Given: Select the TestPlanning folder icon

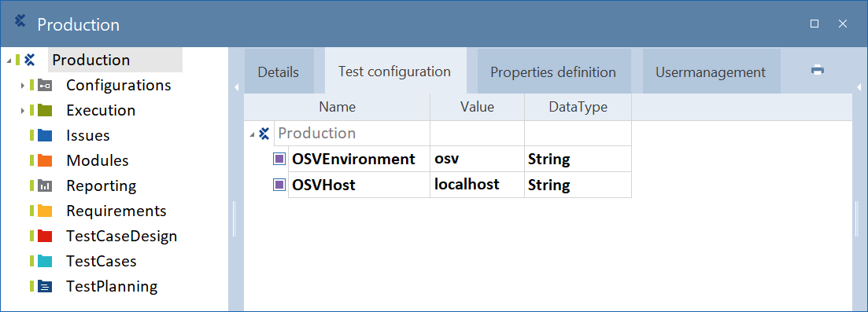Looking at the screenshot, I should (x=45, y=287).
